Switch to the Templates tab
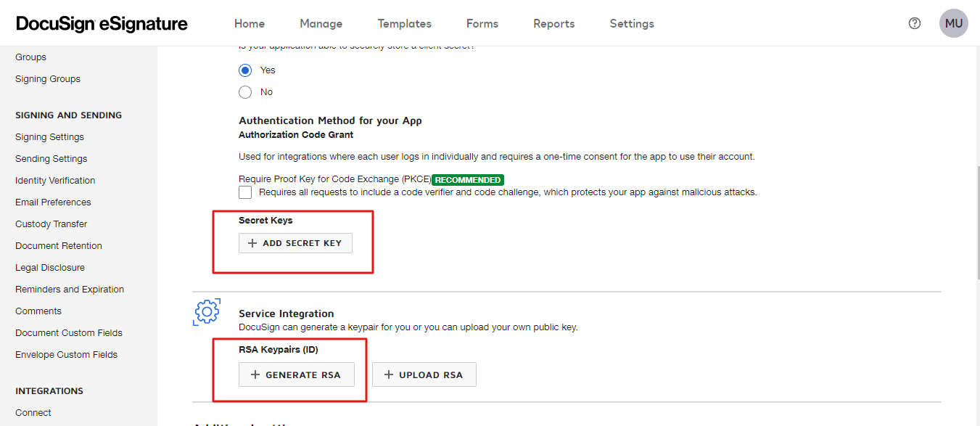 pos(404,24)
